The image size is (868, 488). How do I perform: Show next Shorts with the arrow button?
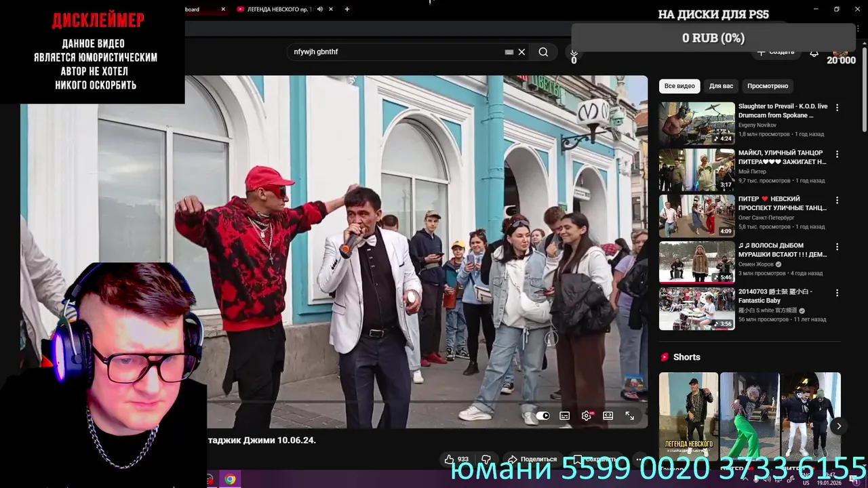pos(838,426)
